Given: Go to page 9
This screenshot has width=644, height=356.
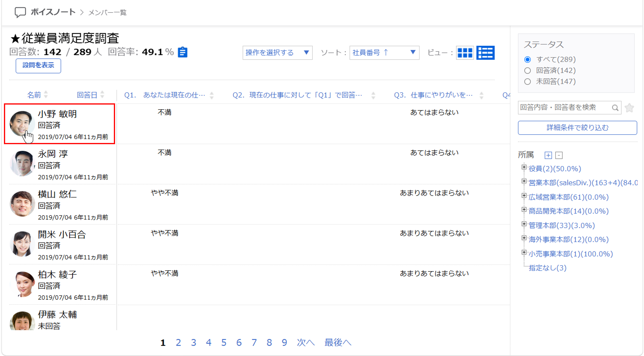Looking at the screenshot, I should (x=284, y=343).
